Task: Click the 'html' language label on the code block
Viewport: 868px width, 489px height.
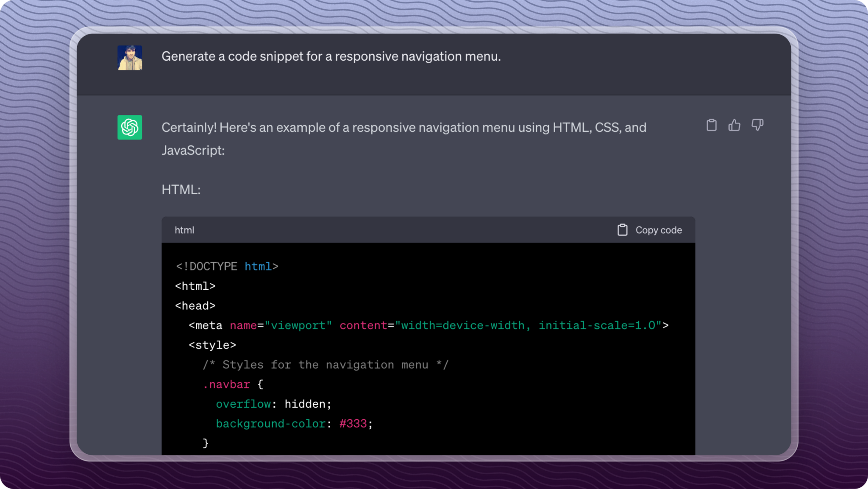Action: click(x=184, y=230)
